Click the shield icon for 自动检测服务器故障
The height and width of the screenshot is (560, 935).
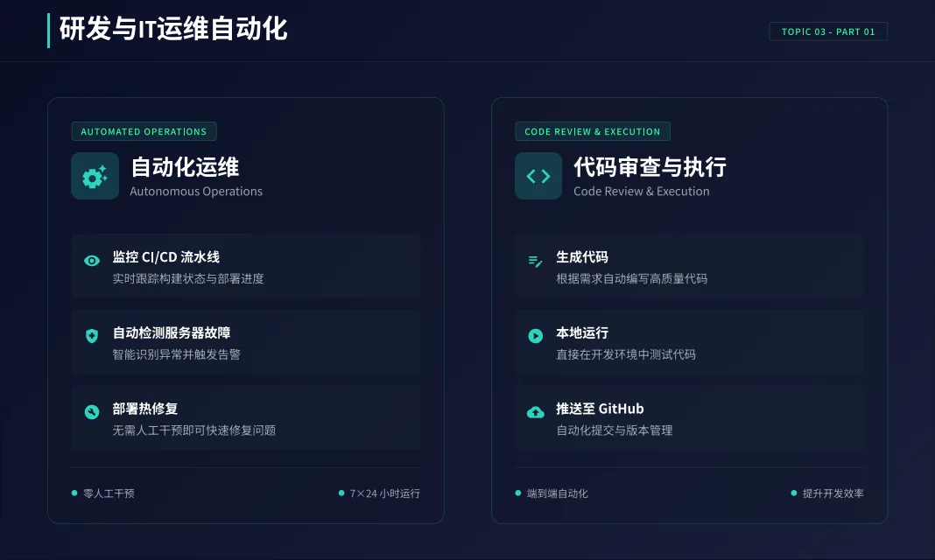point(92,336)
